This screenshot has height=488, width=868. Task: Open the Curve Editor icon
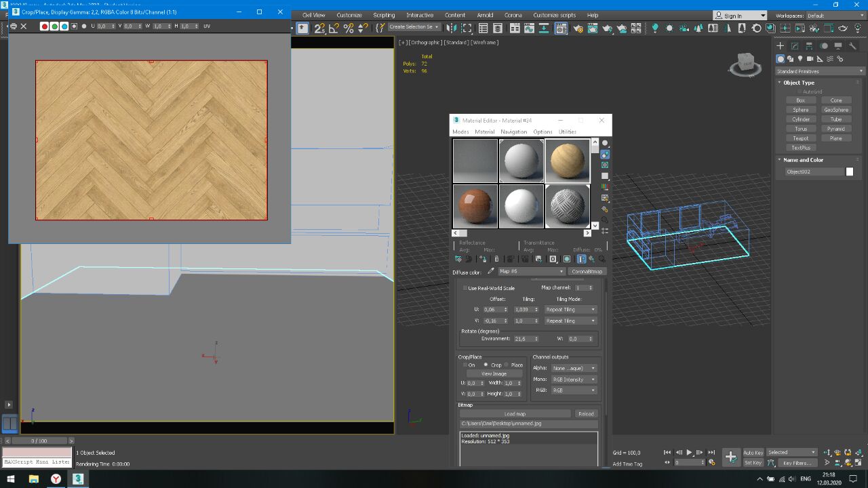tap(529, 28)
